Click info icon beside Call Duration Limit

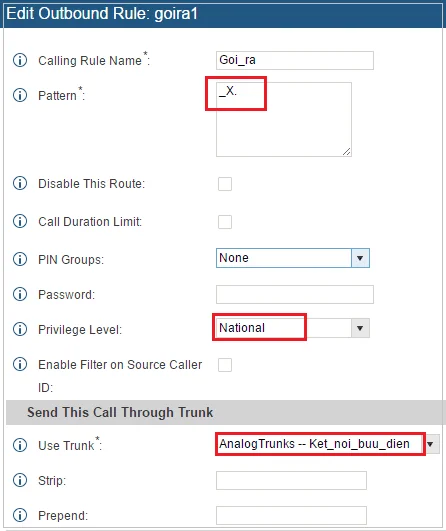pyautogui.click(x=20, y=221)
